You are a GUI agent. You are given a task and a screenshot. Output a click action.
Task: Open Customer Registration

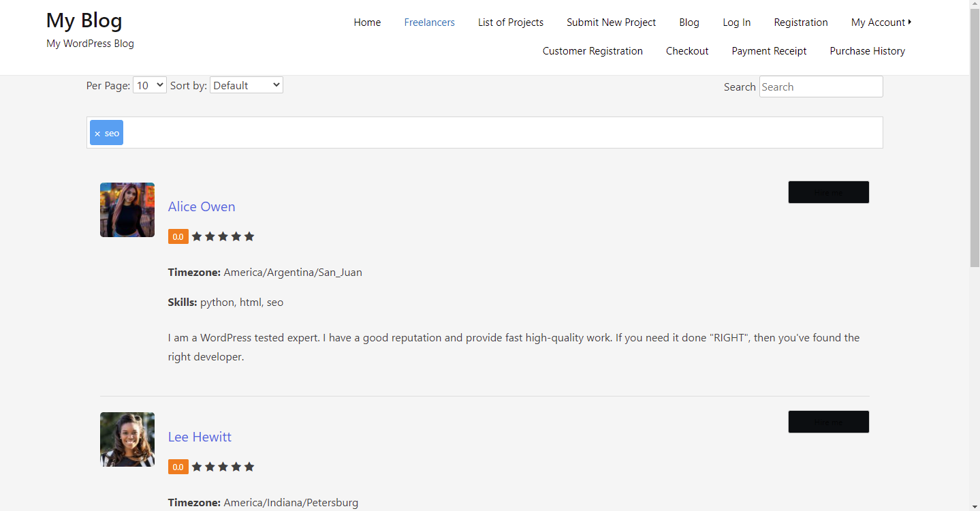pos(592,51)
